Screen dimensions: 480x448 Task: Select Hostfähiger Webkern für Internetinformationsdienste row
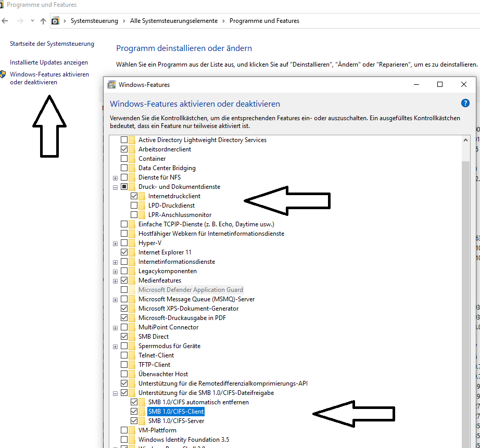tap(211, 234)
